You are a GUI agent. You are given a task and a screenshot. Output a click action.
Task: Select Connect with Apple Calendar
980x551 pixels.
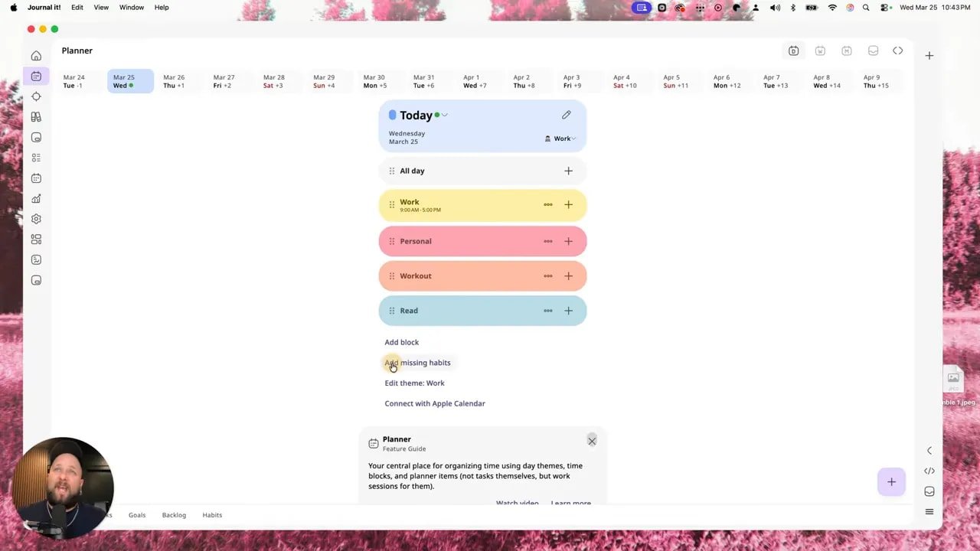(435, 403)
